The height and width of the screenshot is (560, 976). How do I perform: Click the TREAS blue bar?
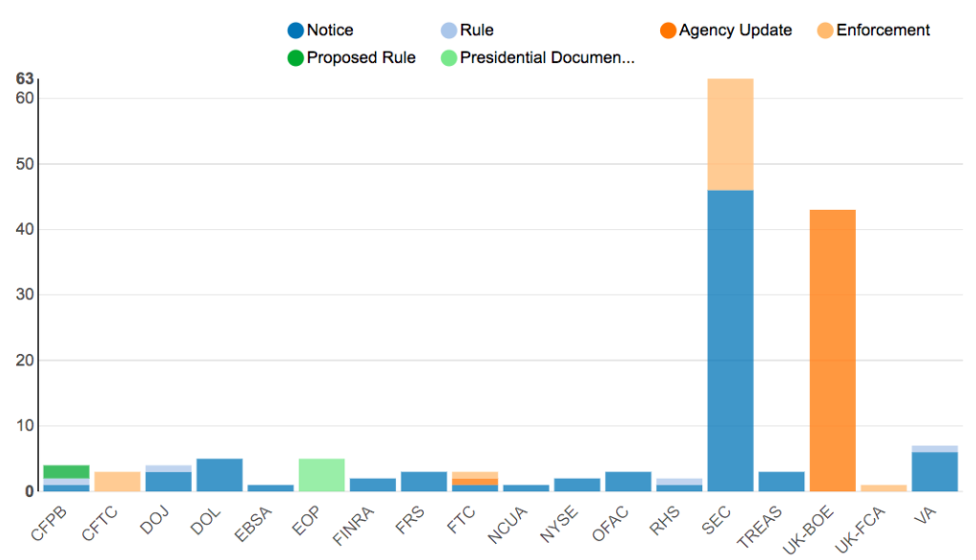[781, 482]
